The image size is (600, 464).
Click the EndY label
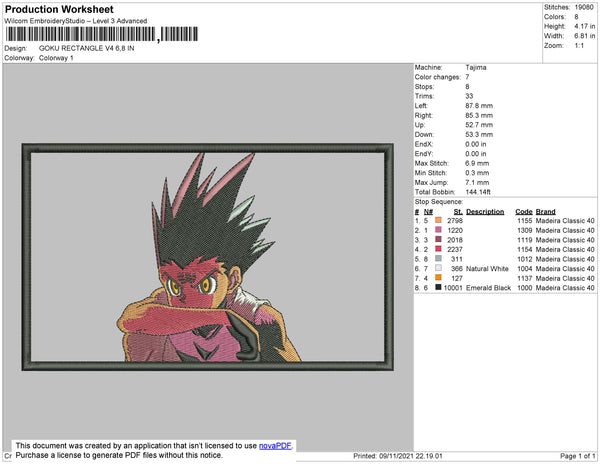click(424, 154)
